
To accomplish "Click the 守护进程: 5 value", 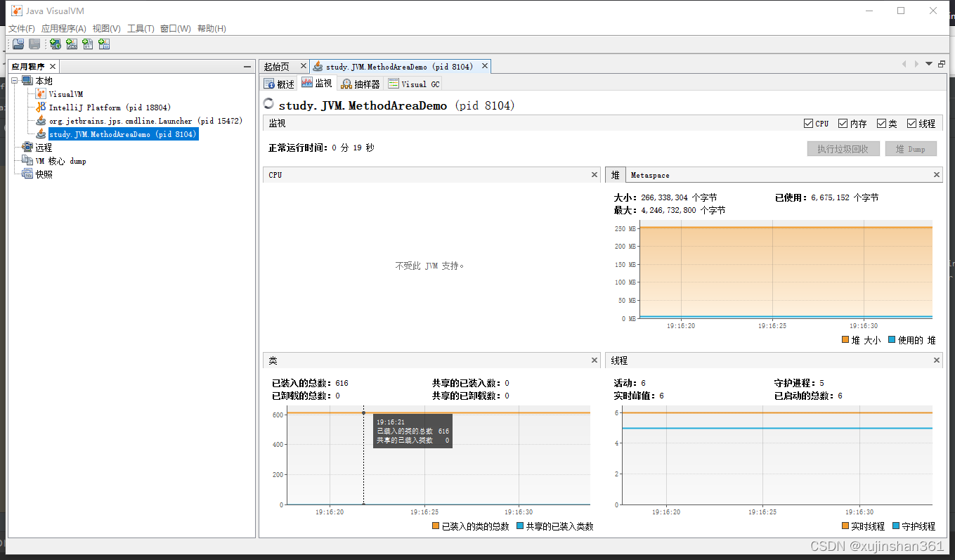I will pyautogui.click(x=799, y=384).
